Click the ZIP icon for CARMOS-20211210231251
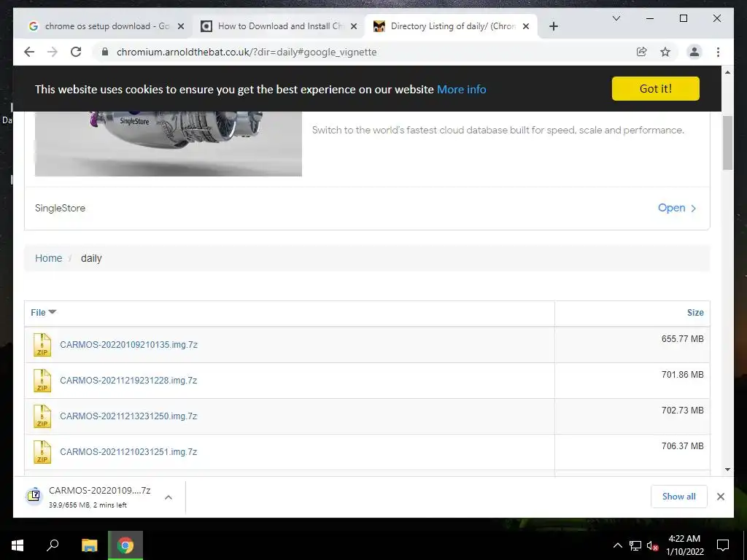This screenshot has height=560, width=747. pos(42,452)
